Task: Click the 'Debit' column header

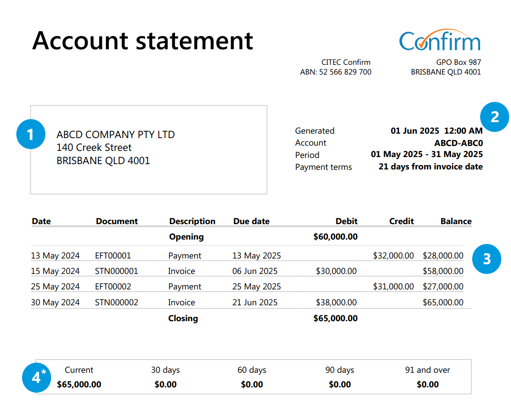Action: coord(347,221)
